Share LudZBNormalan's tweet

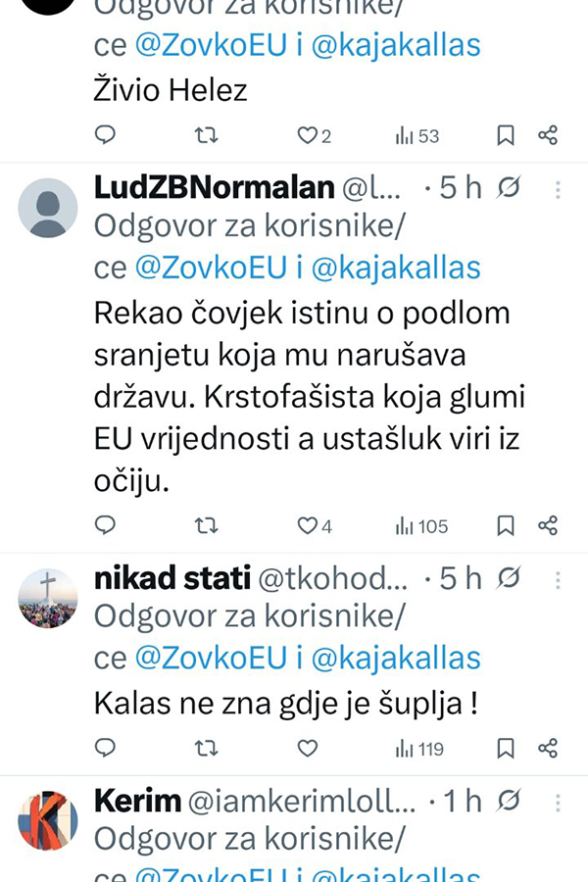(x=548, y=526)
